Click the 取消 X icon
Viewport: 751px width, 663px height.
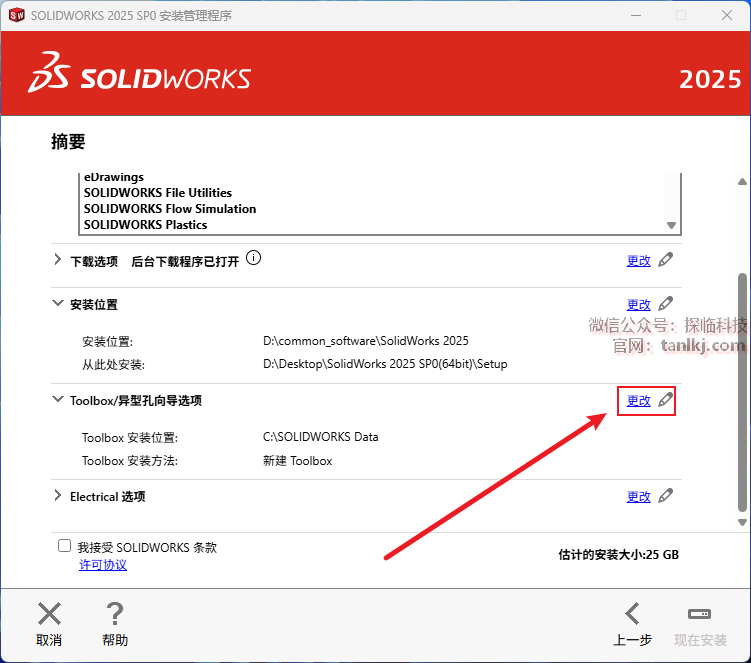[x=49, y=614]
